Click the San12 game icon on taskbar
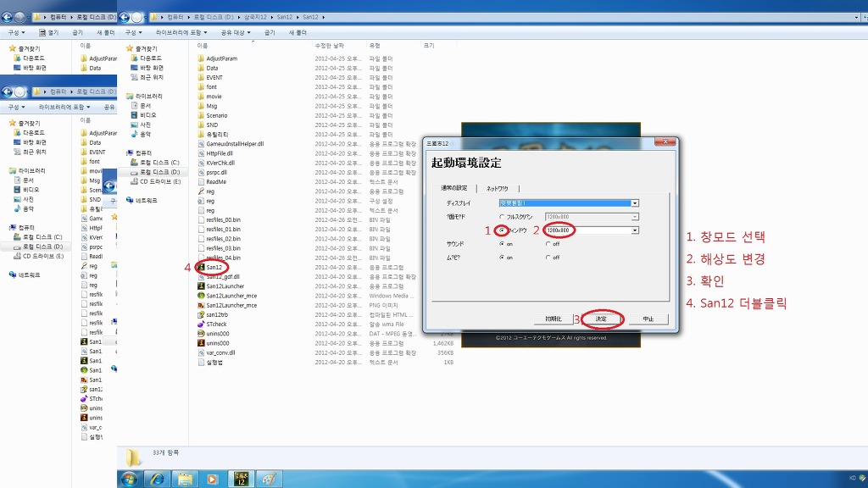Image resolution: width=868 pixels, height=488 pixels. click(x=241, y=480)
